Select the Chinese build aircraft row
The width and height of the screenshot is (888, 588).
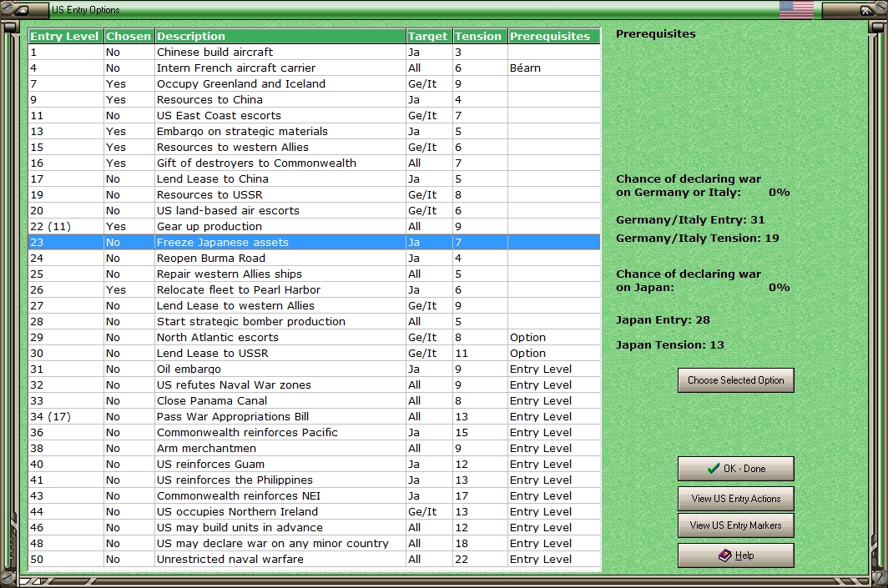[x=315, y=52]
